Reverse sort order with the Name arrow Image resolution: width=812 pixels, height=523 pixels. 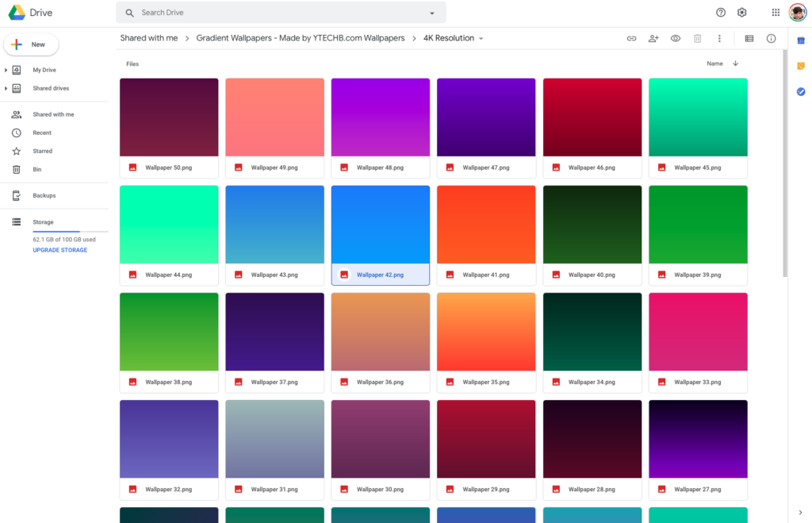[x=735, y=63]
